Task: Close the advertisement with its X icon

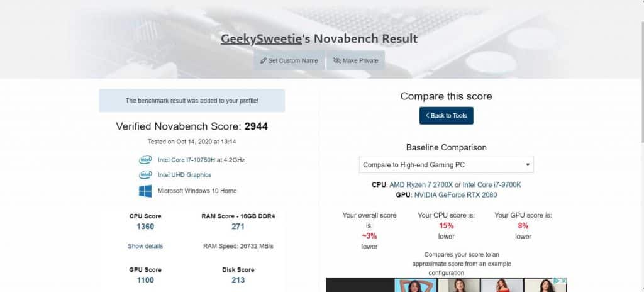Action: pyautogui.click(x=564, y=281)
